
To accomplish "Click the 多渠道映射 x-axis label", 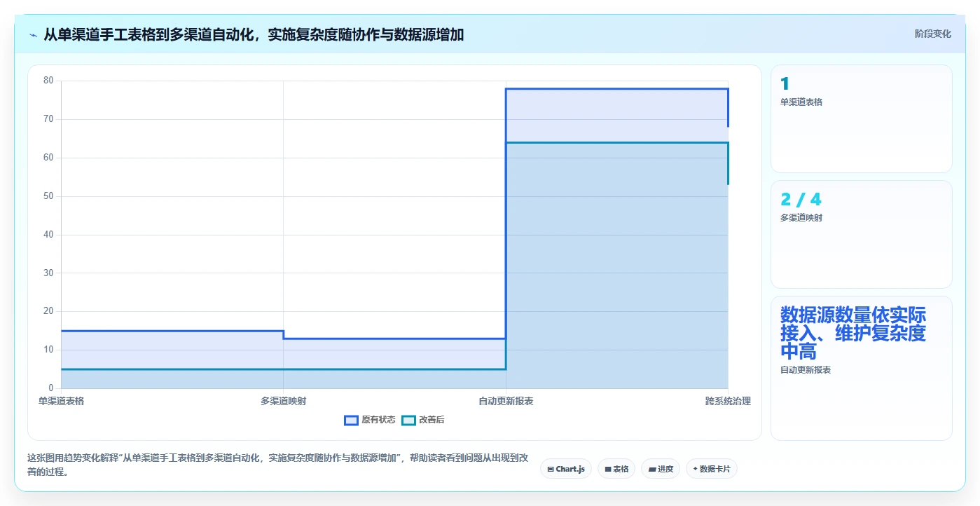I will (283, 402).
